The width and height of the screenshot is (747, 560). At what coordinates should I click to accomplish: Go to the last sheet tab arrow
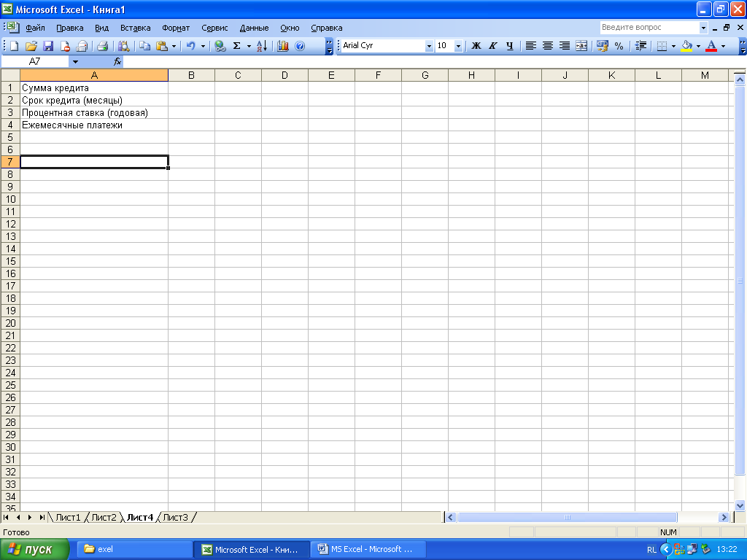[x=42, y=517]
